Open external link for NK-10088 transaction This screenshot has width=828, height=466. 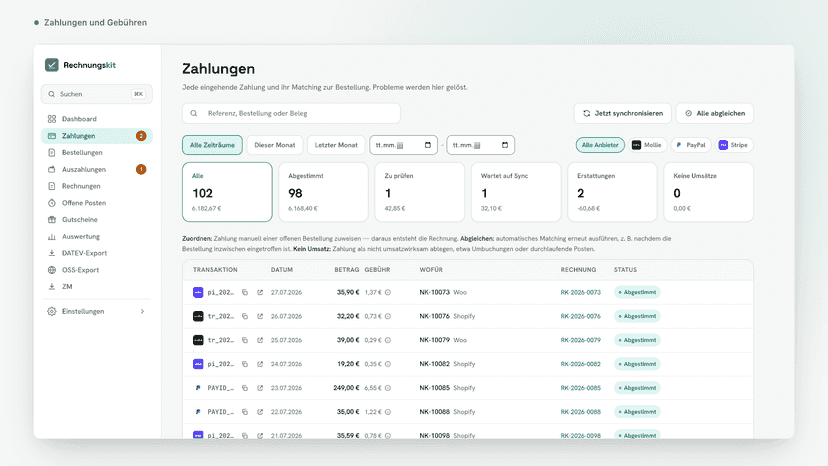(x=260, y=412)
